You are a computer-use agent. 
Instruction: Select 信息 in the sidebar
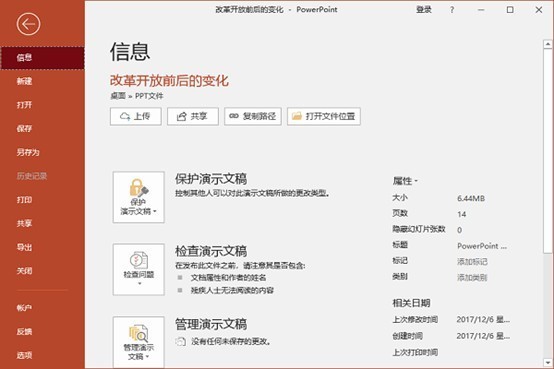(x=42, y=58)
